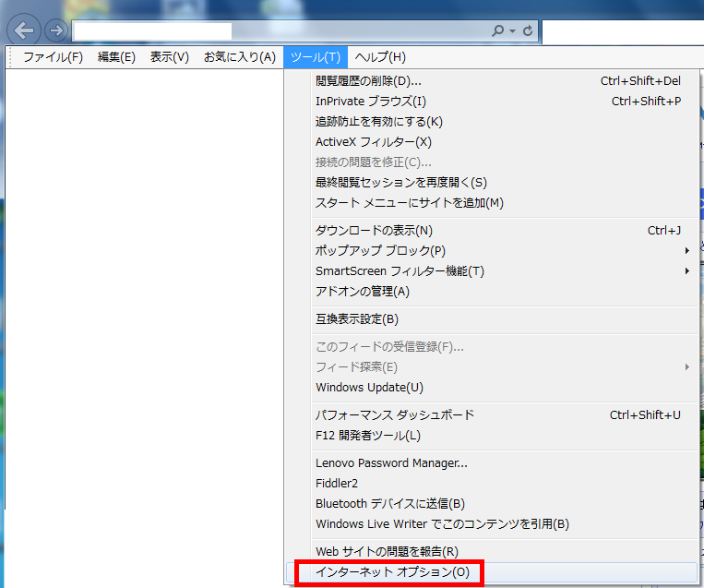
Task: Click the search magnifier icon in address bar
Action: (x=497, y=30)
